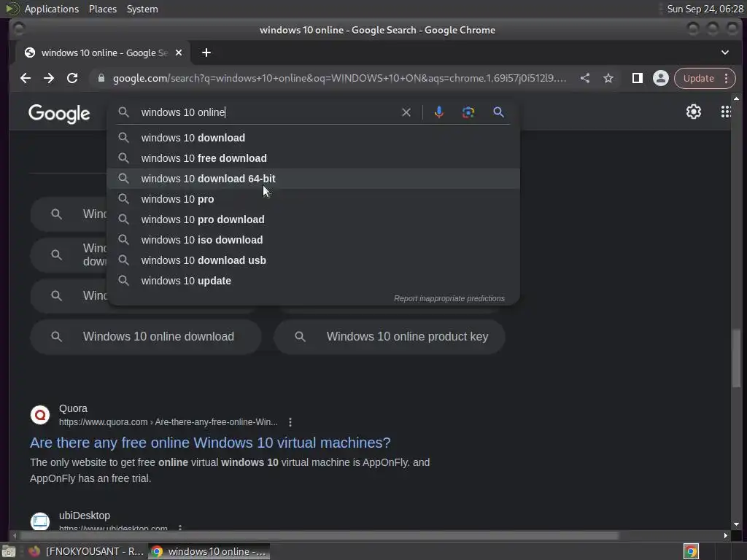Click the address bar URL
This screenshot has height=560, width=747.
(x=340, y=78)
